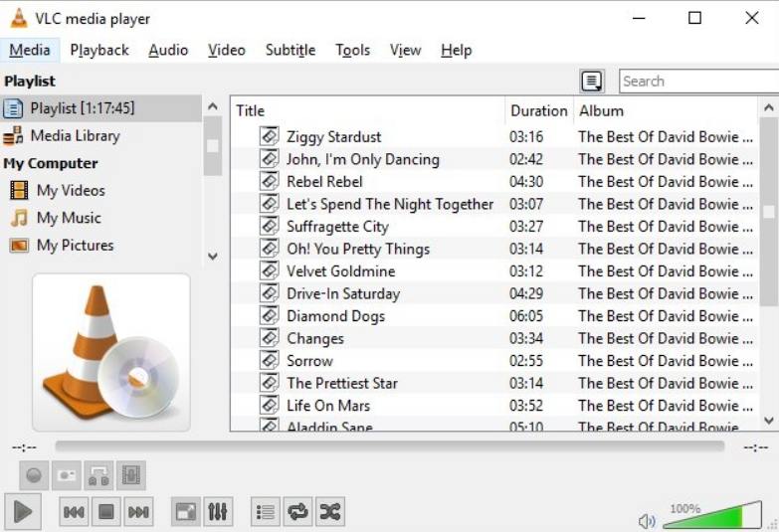The height and width of the screenshot is (532, 779).
Task: Click the Play button
Action: click(23, 511)
